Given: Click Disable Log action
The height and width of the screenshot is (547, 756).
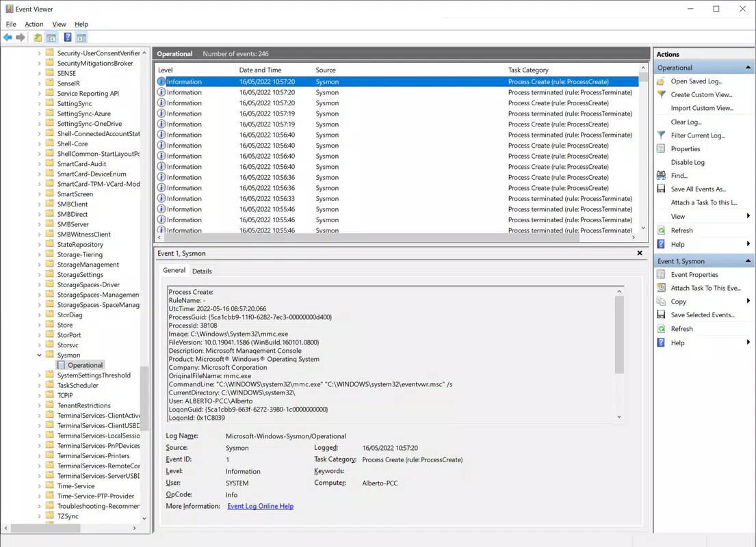Looking at the screenshot, I should pos(688,163).
